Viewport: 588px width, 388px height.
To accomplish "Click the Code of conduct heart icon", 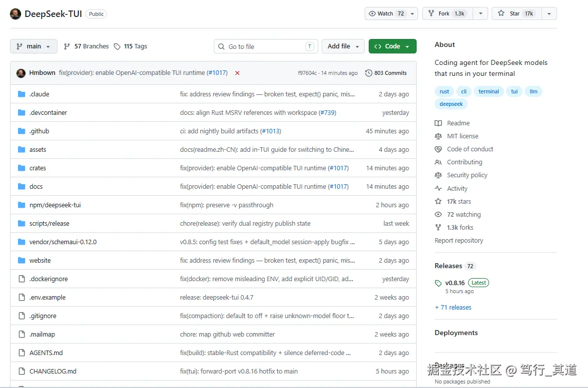I will pyautogui.click(x=438, y=149).
